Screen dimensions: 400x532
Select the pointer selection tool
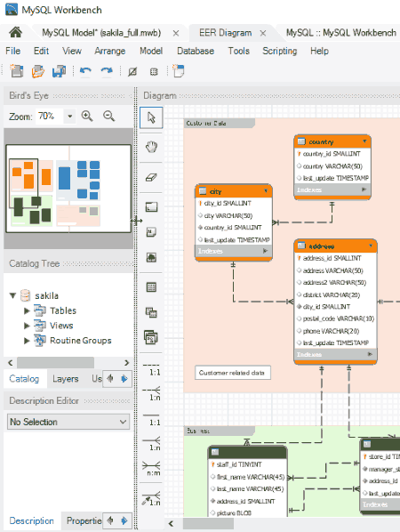(x=151, y=117)
